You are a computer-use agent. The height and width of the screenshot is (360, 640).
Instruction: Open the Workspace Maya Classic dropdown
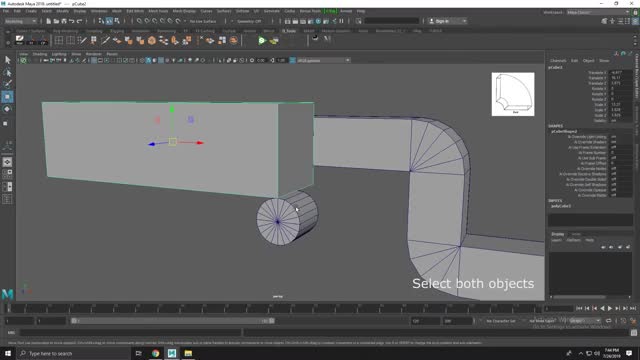pos(598,12)
